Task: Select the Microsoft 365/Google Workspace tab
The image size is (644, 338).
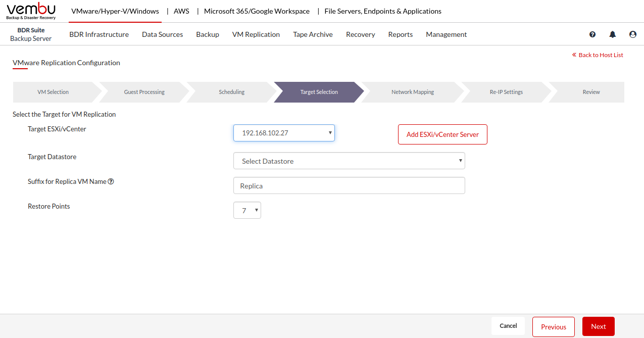Action: (257, 11)
